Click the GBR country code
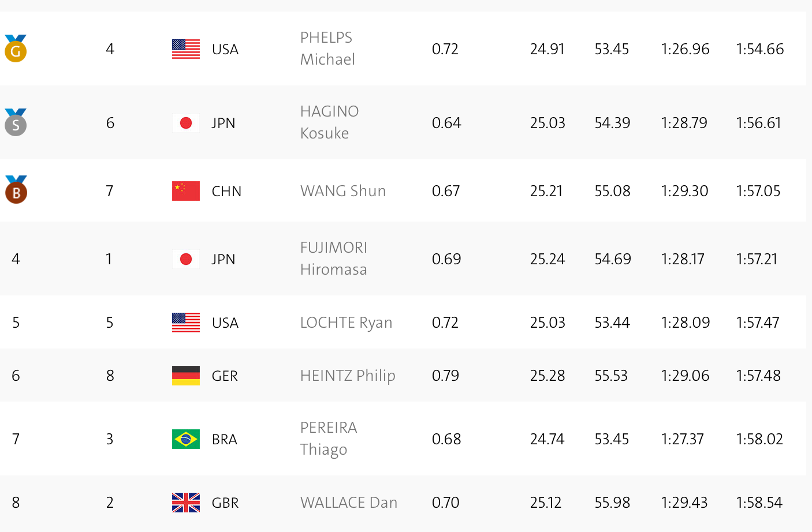 click(x=225, y=503)
